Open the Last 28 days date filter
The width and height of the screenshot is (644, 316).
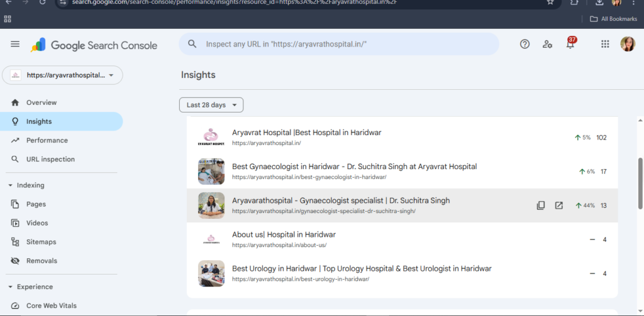pyautogui.click(x=211, y=105)
